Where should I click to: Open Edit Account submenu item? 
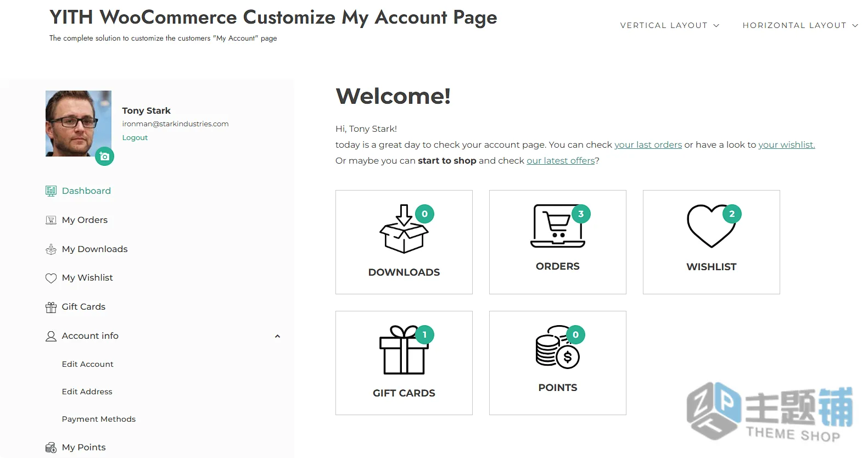click(x=88, y=364)
